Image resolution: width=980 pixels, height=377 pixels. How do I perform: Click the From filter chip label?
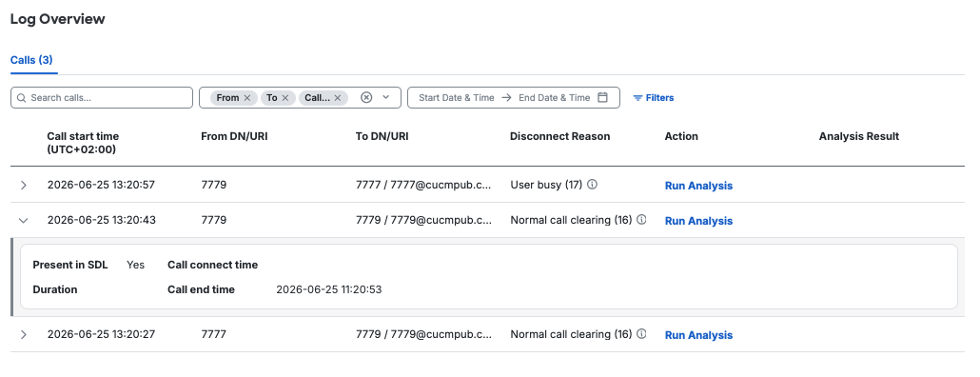click(227, 97)
